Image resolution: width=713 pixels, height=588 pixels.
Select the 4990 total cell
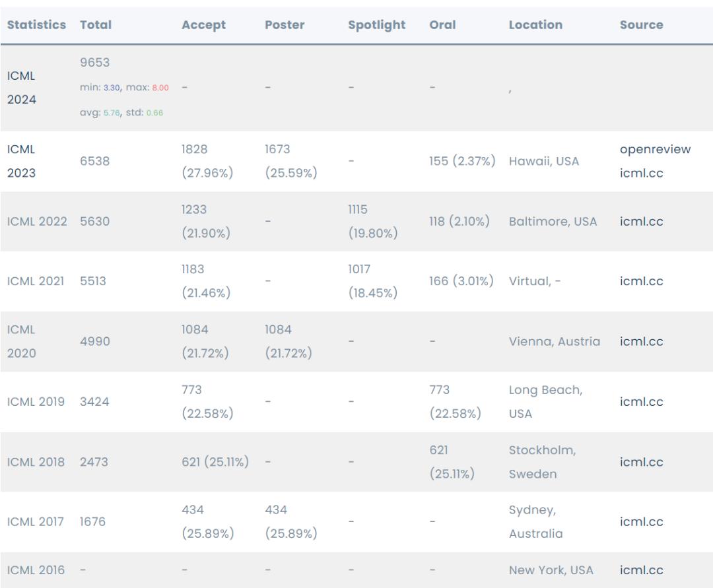[x=94, y=341]
